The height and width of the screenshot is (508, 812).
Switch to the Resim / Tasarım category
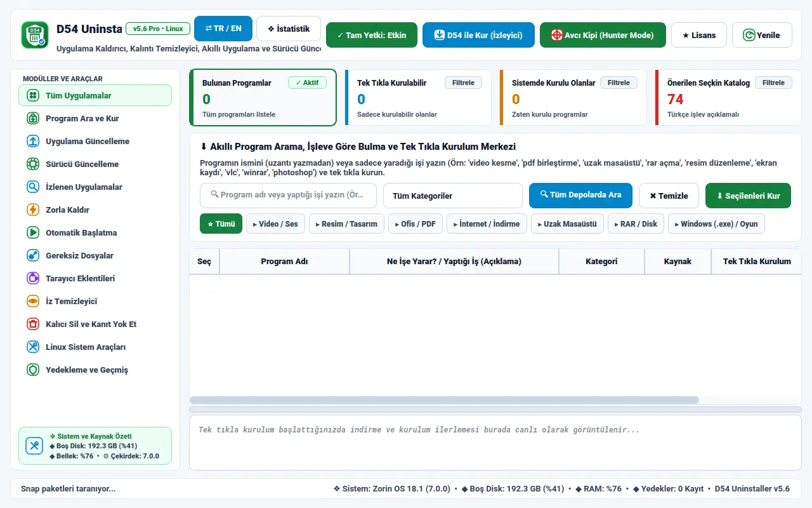(x=347, y=224)
